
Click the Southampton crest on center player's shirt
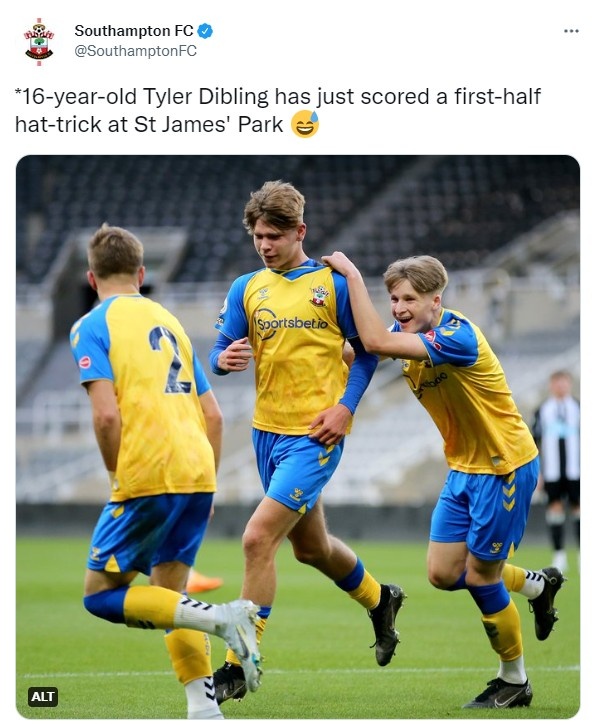coord(320,296)
